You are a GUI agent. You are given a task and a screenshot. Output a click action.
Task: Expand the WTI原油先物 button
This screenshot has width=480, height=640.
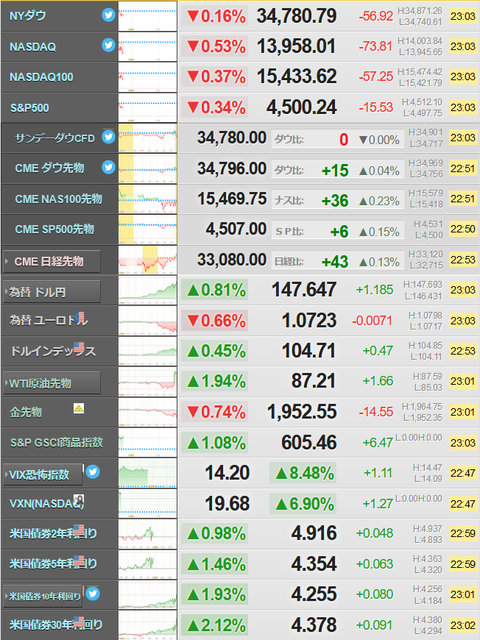(51, 383)
